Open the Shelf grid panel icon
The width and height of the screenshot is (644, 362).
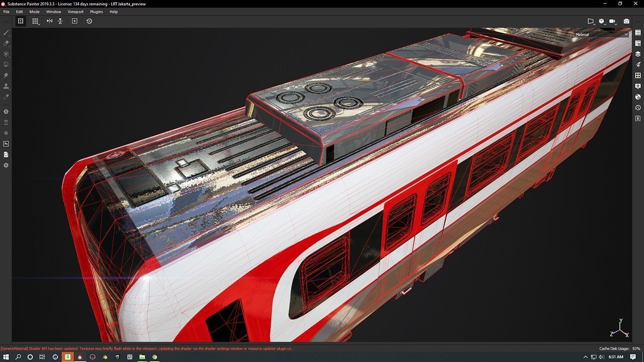(638, 75)
